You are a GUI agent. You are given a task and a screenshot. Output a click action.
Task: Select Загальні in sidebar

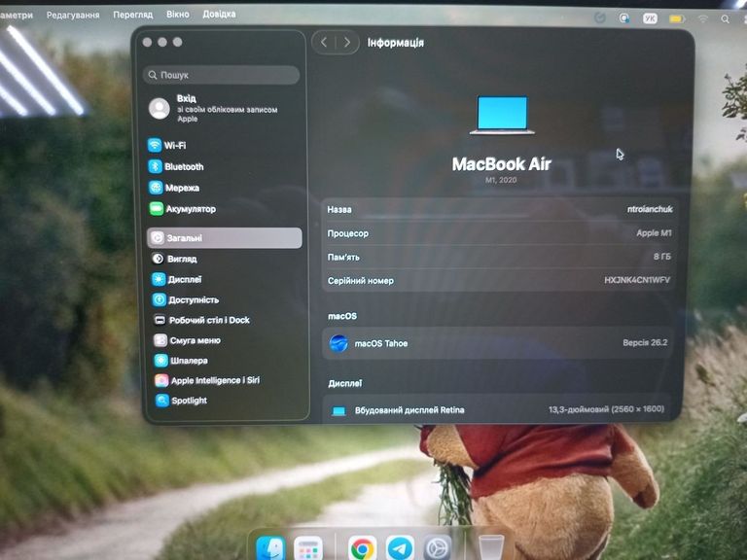pos(225,237)
